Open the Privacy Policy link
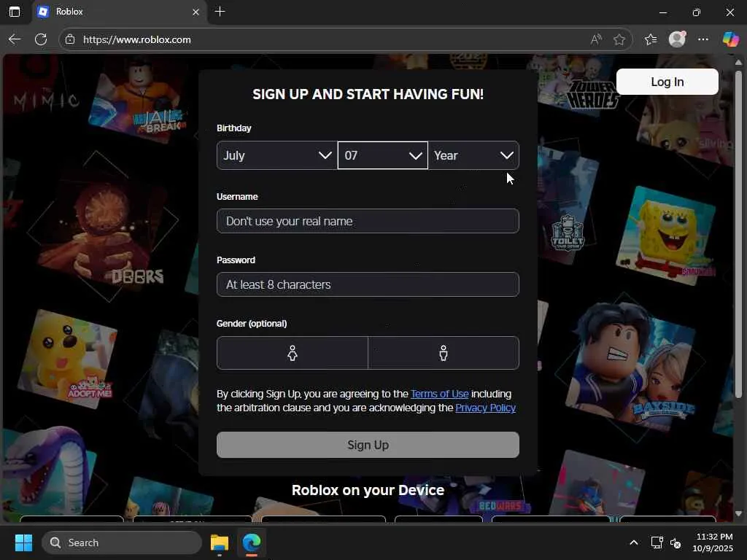Image resolution: width=747 pixels, height=560 pixels. click(485, 408)
